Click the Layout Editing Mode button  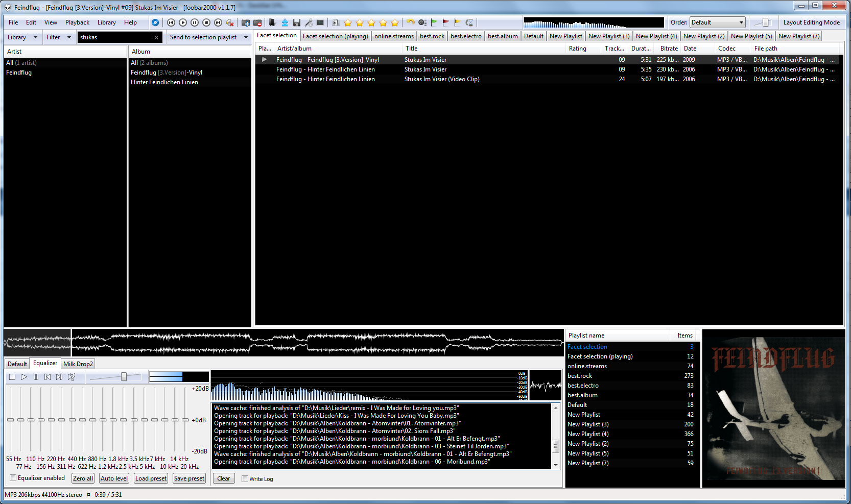click(811, 22)
